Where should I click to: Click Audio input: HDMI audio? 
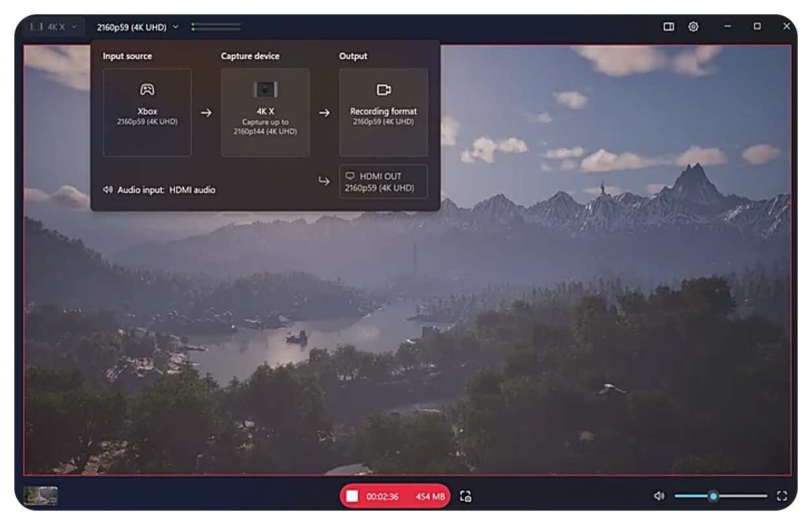click(x=159, y=190)
